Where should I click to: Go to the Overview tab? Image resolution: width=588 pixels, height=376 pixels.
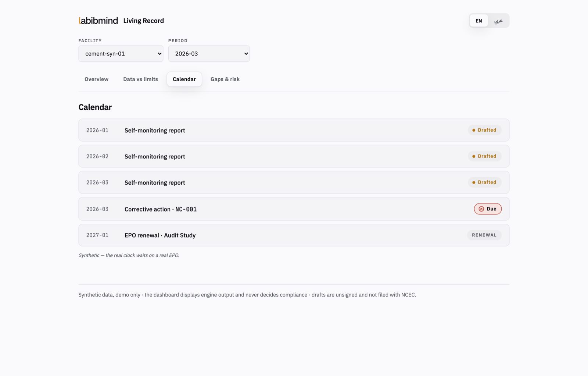click(96, 79)
